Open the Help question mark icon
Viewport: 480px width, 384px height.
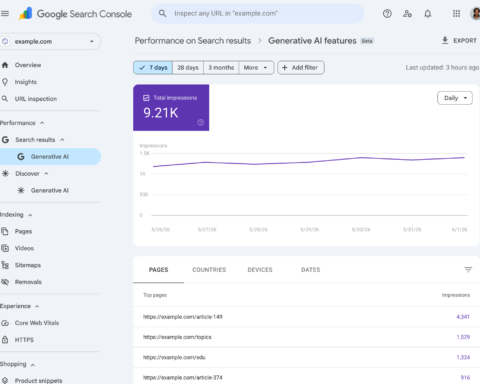tap(387, 14)
